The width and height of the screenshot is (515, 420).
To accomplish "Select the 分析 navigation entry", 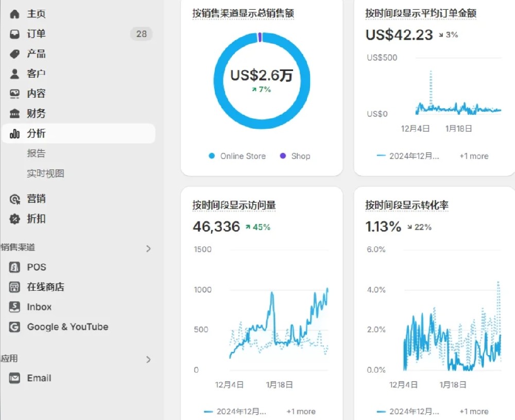I will (79, 134).
